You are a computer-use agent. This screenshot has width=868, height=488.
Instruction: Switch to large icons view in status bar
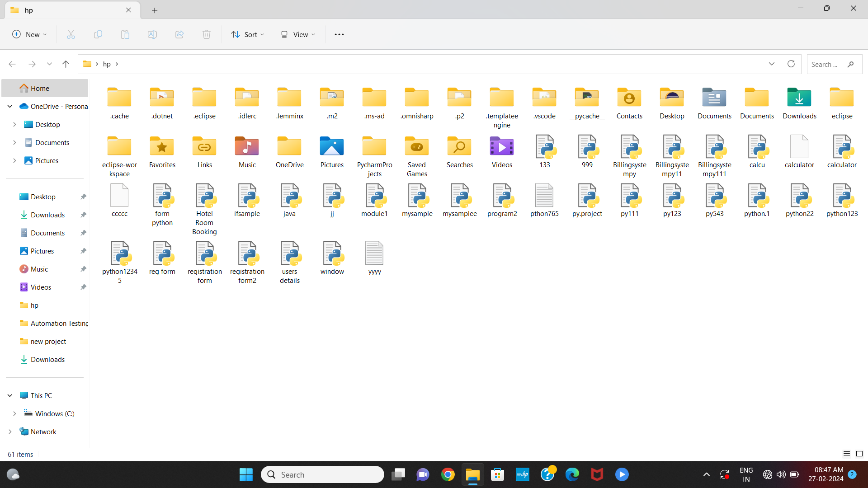(859, 454)
